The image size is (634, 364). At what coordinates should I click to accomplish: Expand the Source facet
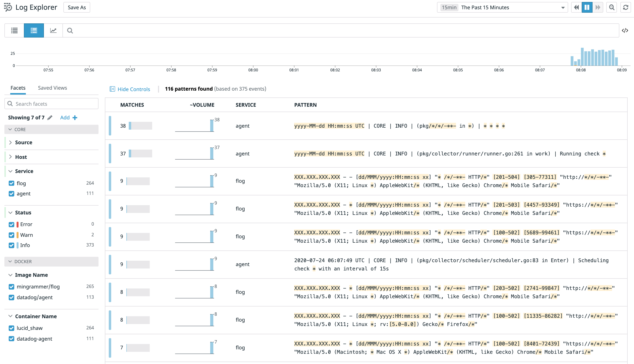[23, 142]
